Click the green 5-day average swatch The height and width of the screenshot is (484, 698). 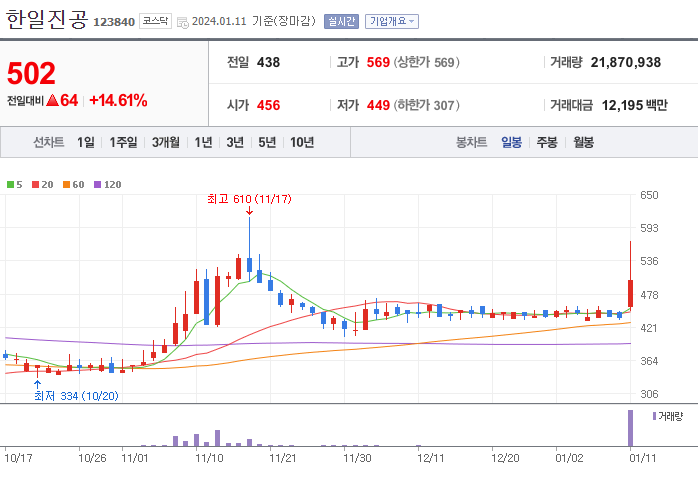click(x=10, y=184)
